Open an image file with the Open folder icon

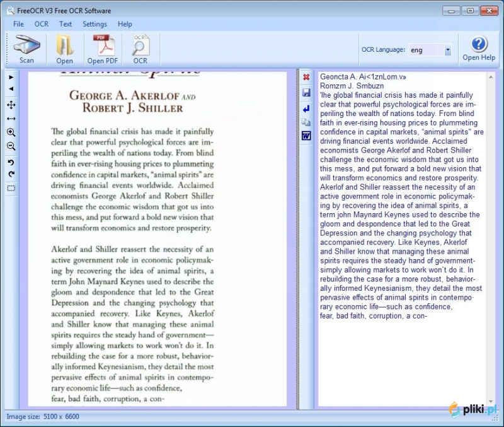pyautogui.click(x=65, y=49)
